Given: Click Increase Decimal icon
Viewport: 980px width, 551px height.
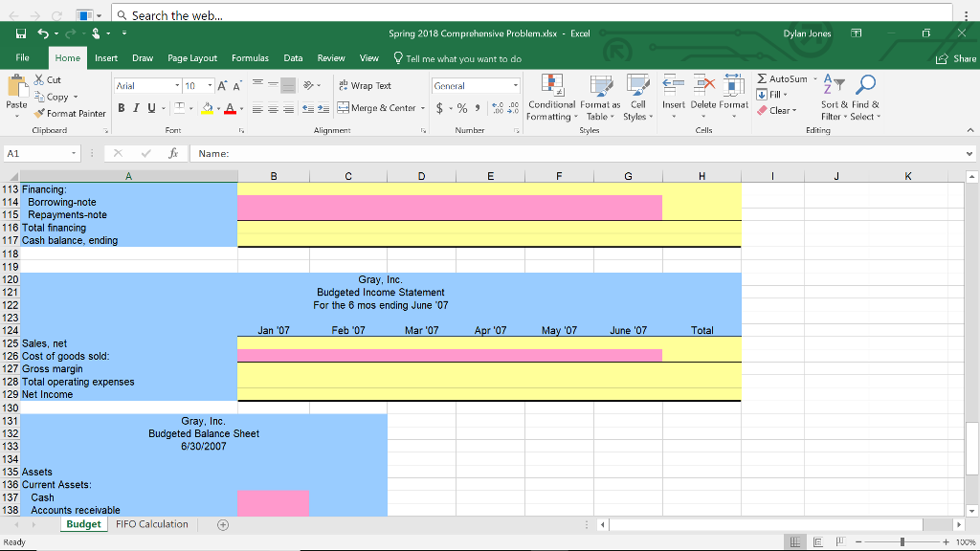Looking at the screenshot, I should [x=498, y=108].
